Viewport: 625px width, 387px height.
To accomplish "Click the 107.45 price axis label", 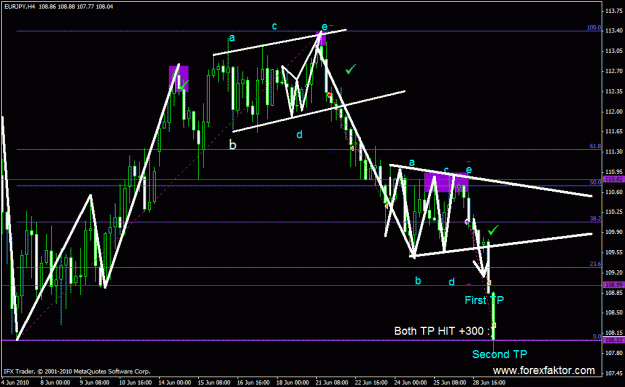I will [x=614, y=373].
